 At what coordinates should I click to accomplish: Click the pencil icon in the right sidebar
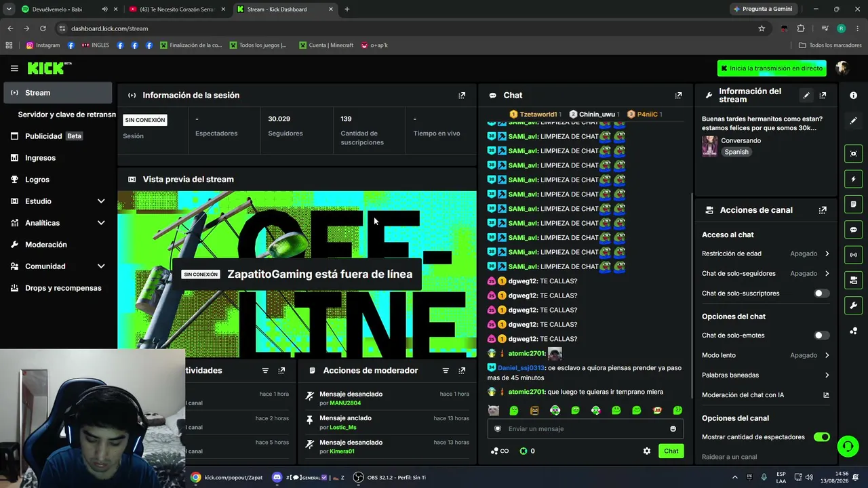(x=853, y=121)
